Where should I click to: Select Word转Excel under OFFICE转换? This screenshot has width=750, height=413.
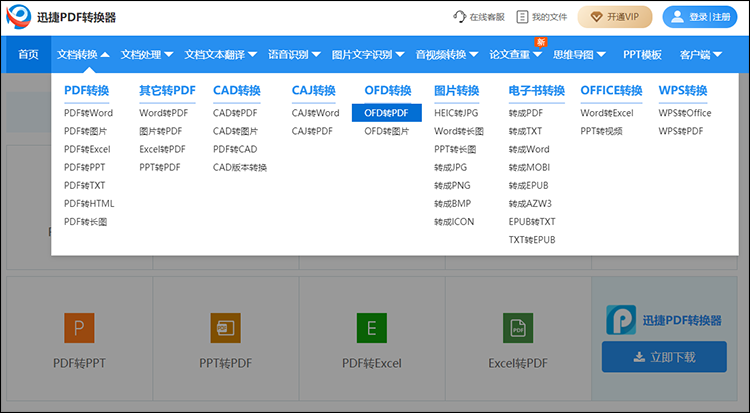(x=607, y=113)
